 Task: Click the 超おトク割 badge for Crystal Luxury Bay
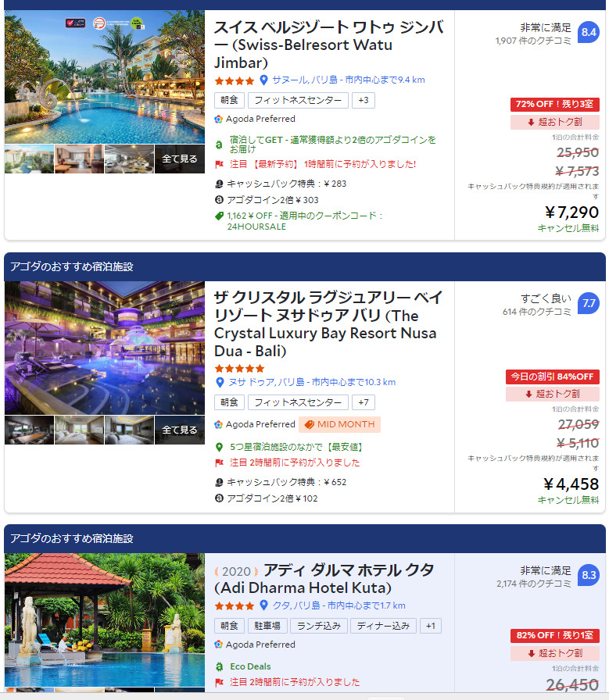552,394
